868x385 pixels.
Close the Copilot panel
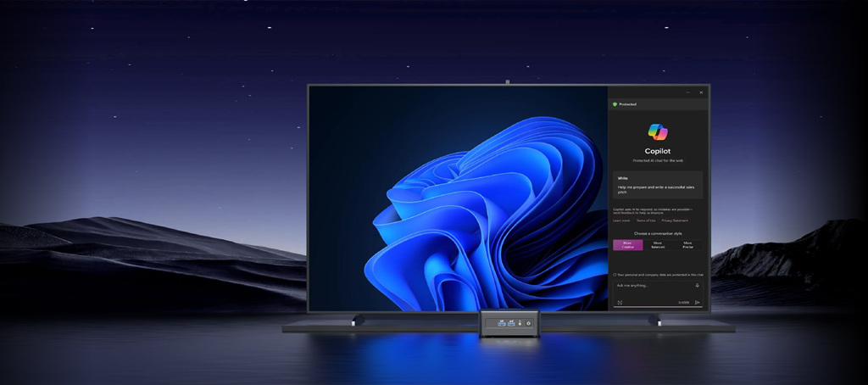[700, 92]
